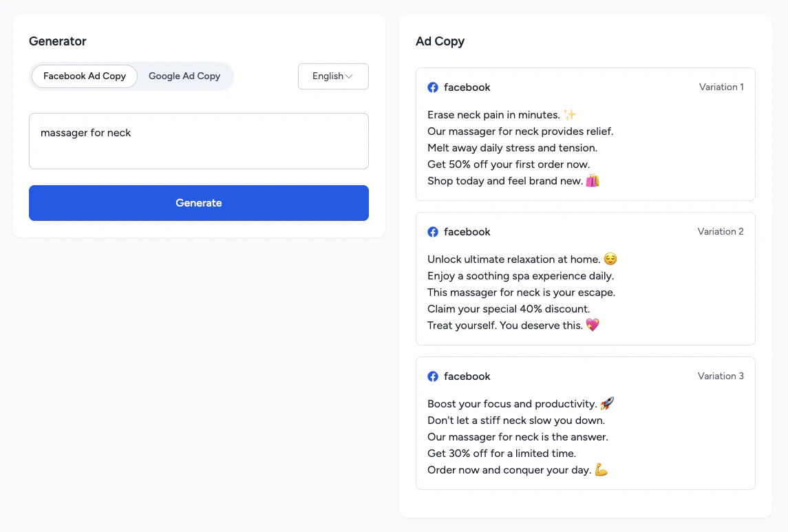
Task: Click the sparkling heart emoji in Variation 2
Action: point(593,326)
